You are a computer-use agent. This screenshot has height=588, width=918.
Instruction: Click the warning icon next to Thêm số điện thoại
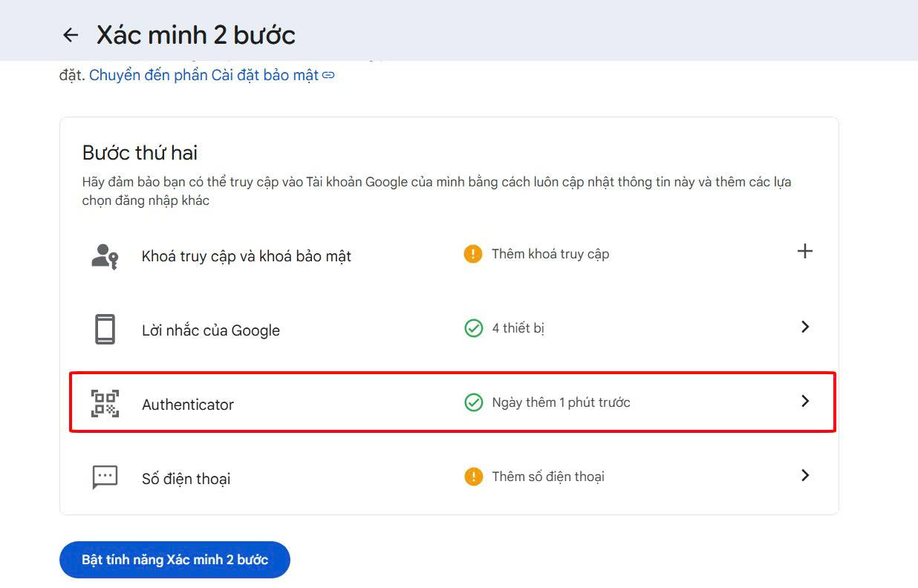(x=473, y=476)
